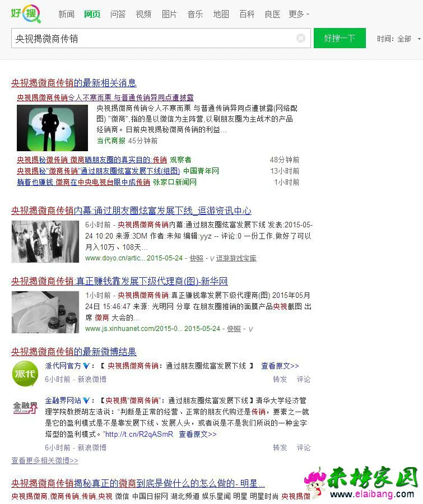Click the 好搜 logo icon

[25, 13]
